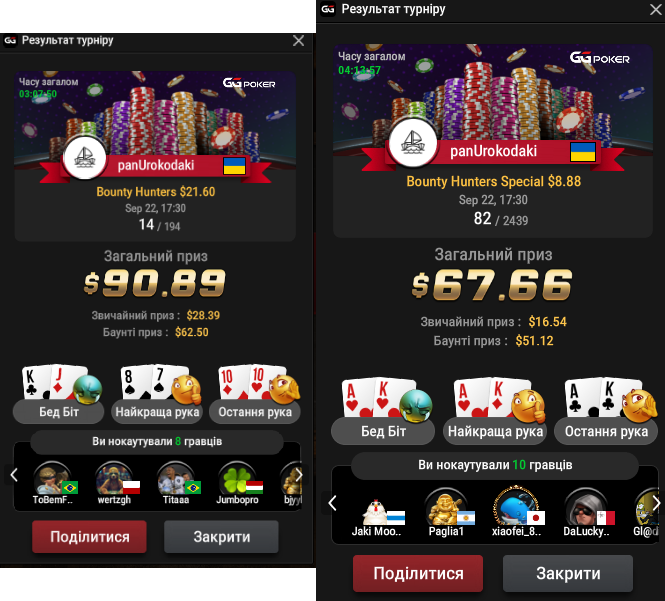Show previous knocked-out players in the 10-player list
The width and height of the screenshot is (665, 601).
[x=332, y=503]
